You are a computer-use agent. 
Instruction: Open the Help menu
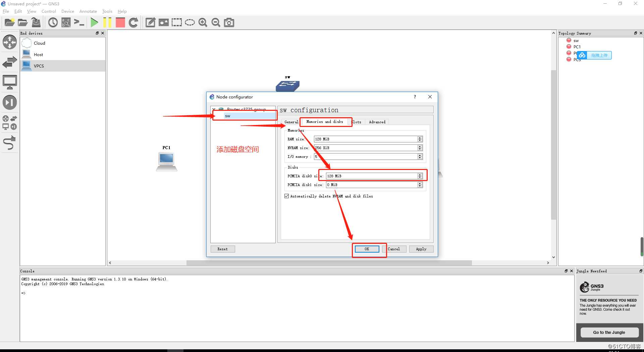(x=122, y=11)
